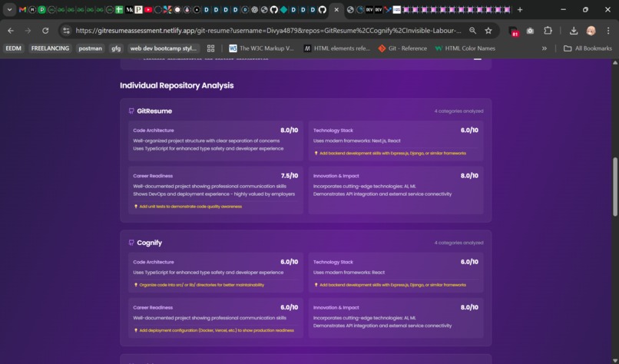Open the zoom magnifier in address bar

click(472, 31)
